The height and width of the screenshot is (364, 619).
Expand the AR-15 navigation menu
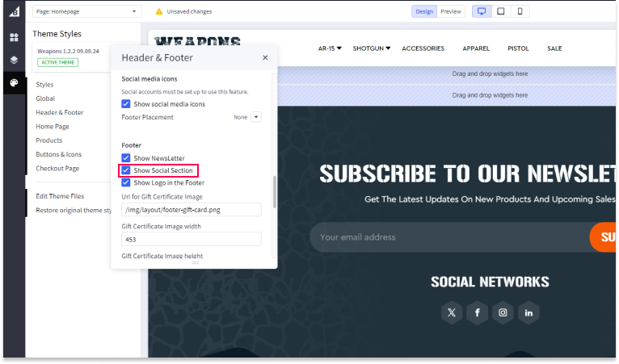click(x=330, y=48)
